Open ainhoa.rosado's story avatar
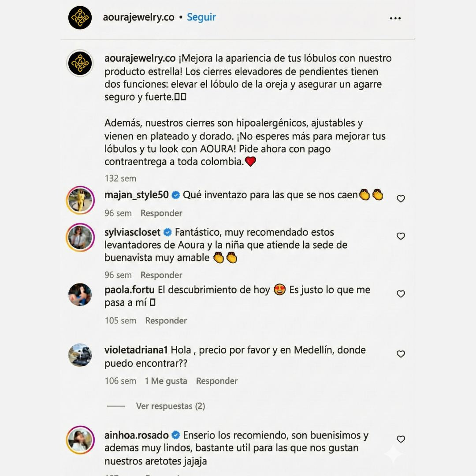 tap(80, 440)
